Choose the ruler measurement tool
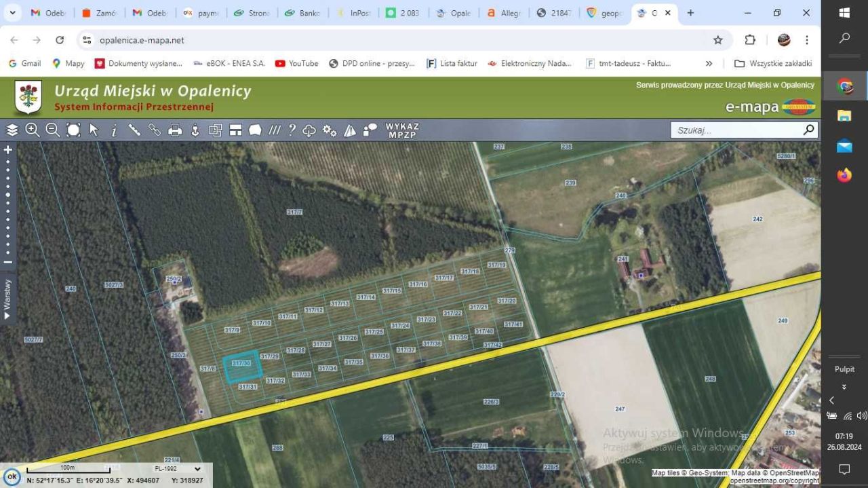The image size is (868, 488). pos(134,130)
